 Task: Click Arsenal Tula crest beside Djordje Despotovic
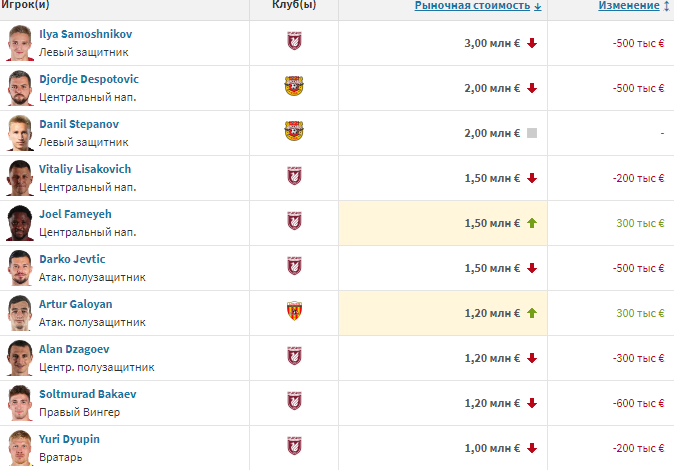[x=294, y=88]
